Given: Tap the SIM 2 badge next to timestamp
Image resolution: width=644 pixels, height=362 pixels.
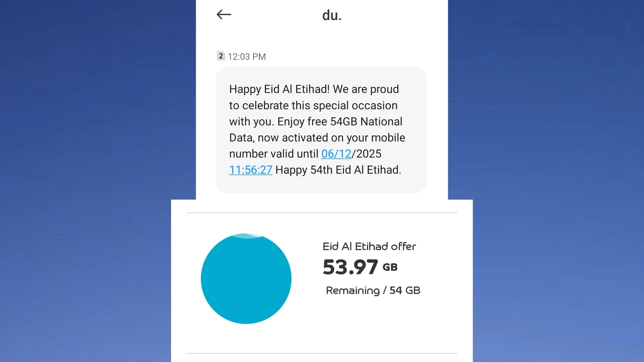Looking at the screenshot, I should (221, 56).
